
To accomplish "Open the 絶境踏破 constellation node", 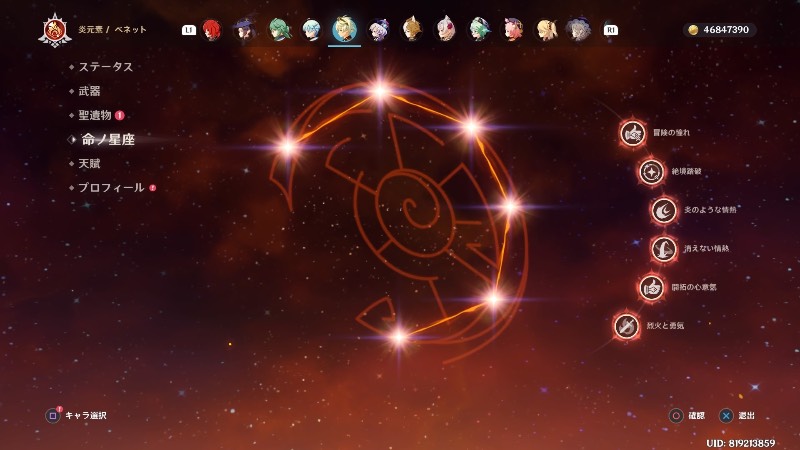I will coord(652,172).
